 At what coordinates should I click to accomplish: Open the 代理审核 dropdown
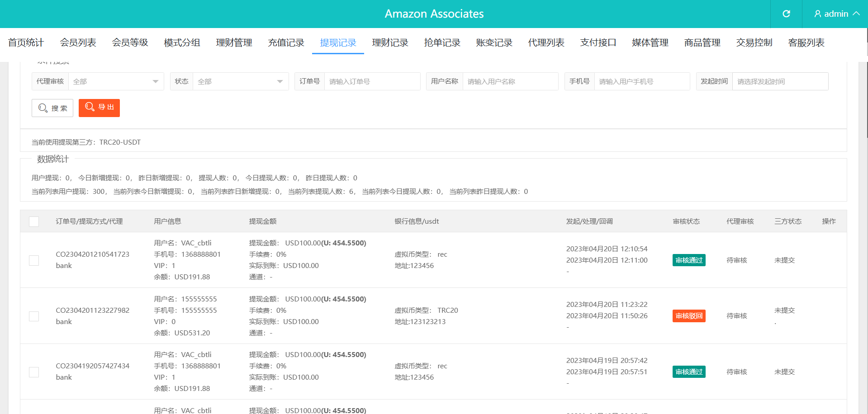(x=116, y=81)
